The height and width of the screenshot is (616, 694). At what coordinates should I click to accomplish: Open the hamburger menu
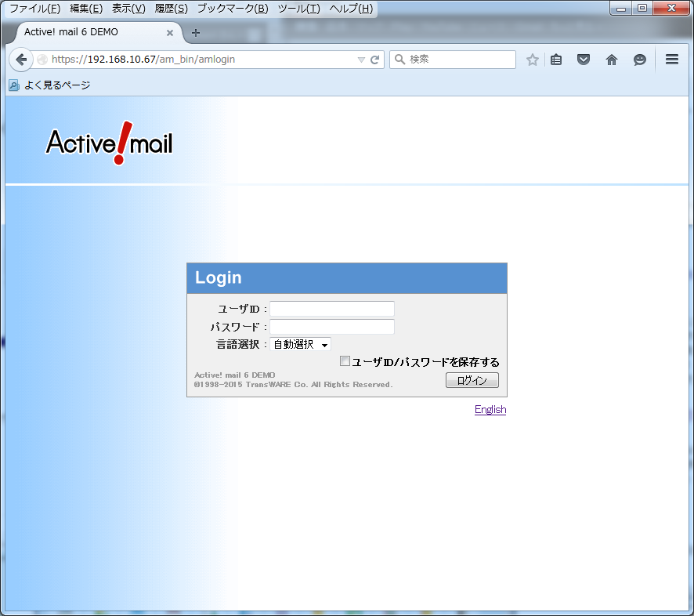pyautogui.click(x=672, y=60)
